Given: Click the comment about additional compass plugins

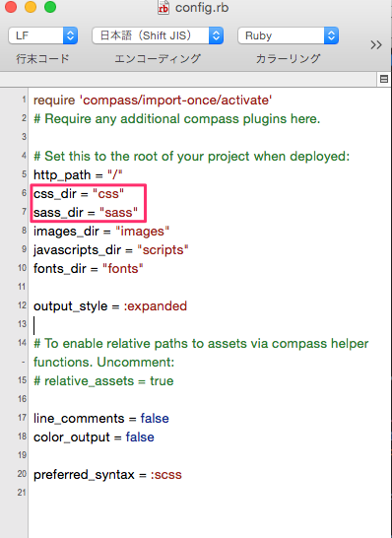Looking at the screenshot, I should point(176,119).
